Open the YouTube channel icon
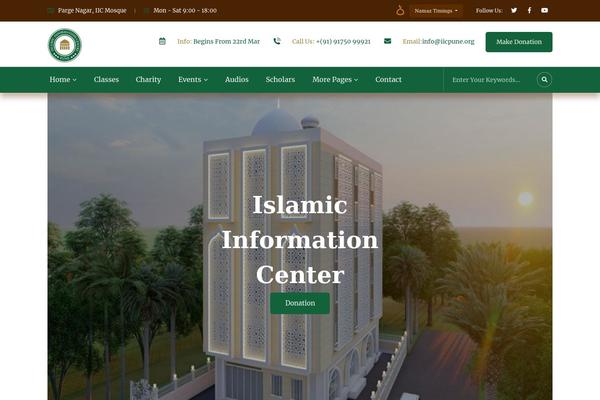The height and width of the screenshot is (400, 600). click(x=545, y=10)
